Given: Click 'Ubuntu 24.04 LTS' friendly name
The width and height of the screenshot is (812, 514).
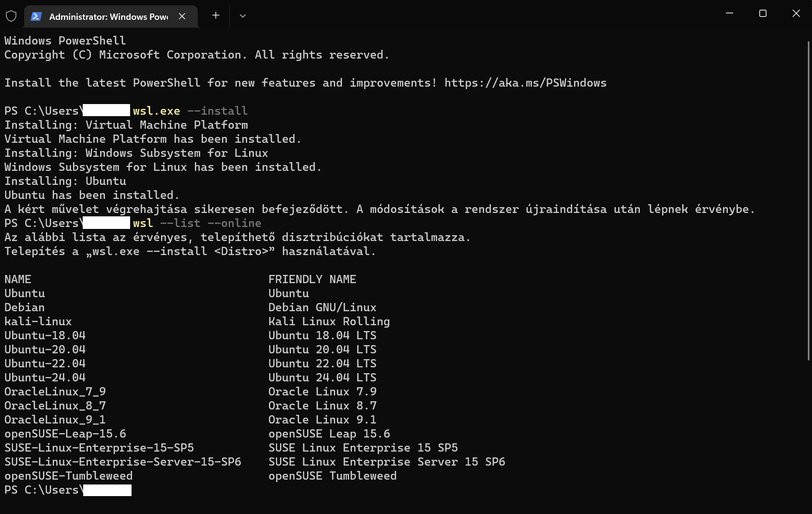Looking at the screenshot, I should 323,378.
